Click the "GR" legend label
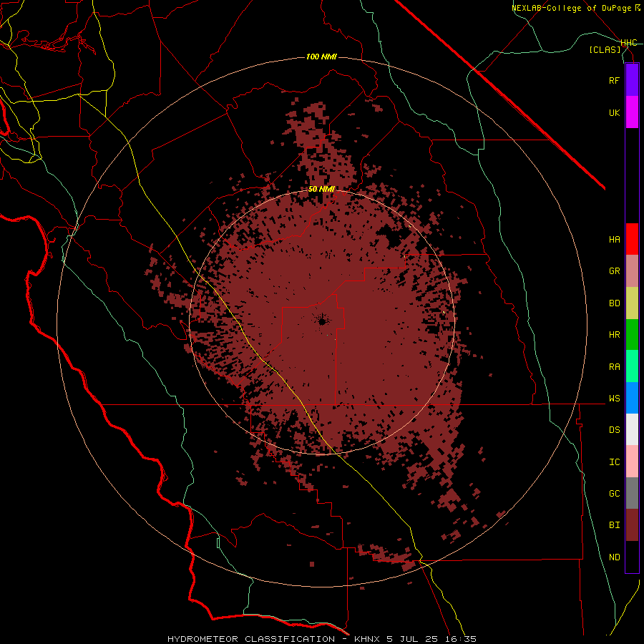The width and height of the screenshot is (644, 644). pos(614,271)
